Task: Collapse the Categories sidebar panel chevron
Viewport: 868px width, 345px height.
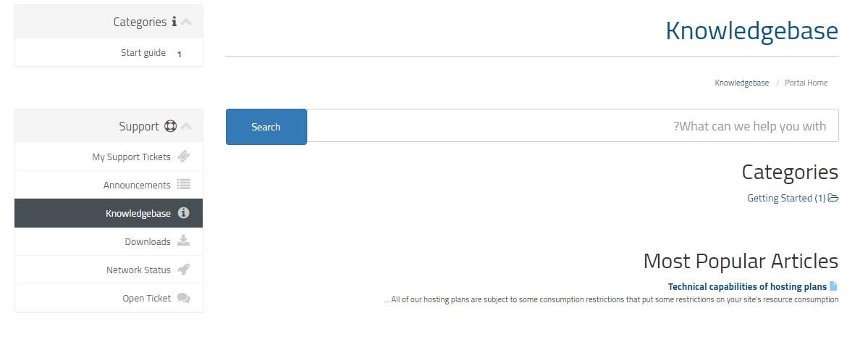Action: [x=186, y=22]
